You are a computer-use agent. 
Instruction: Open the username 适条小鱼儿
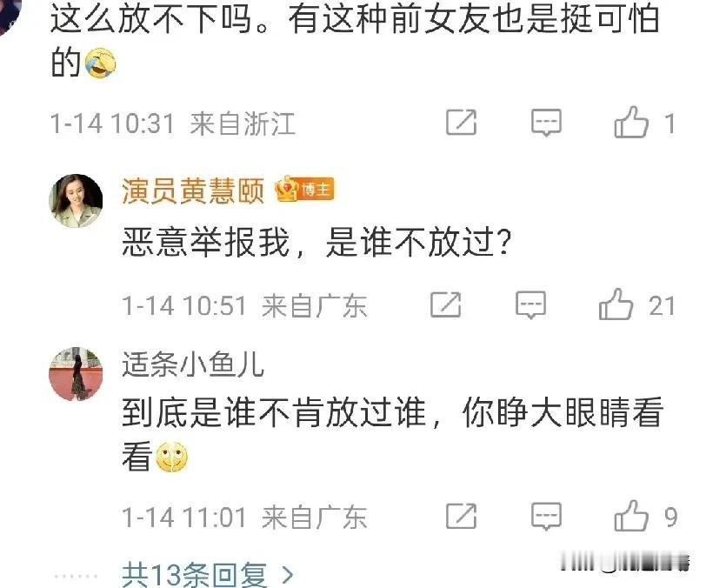coord(193,364)
